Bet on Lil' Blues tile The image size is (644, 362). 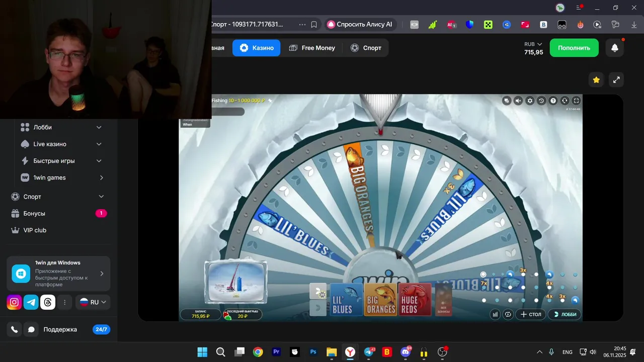coord(346,300)
